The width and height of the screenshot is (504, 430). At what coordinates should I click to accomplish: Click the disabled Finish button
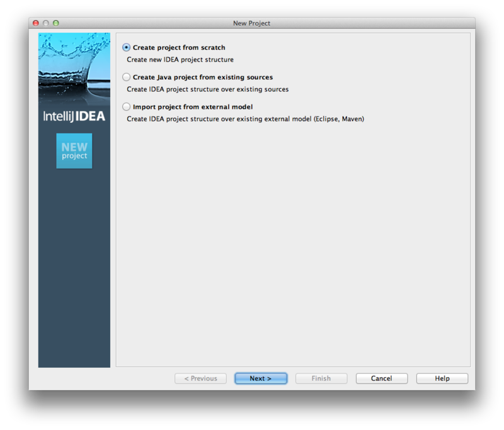point(321,378)
